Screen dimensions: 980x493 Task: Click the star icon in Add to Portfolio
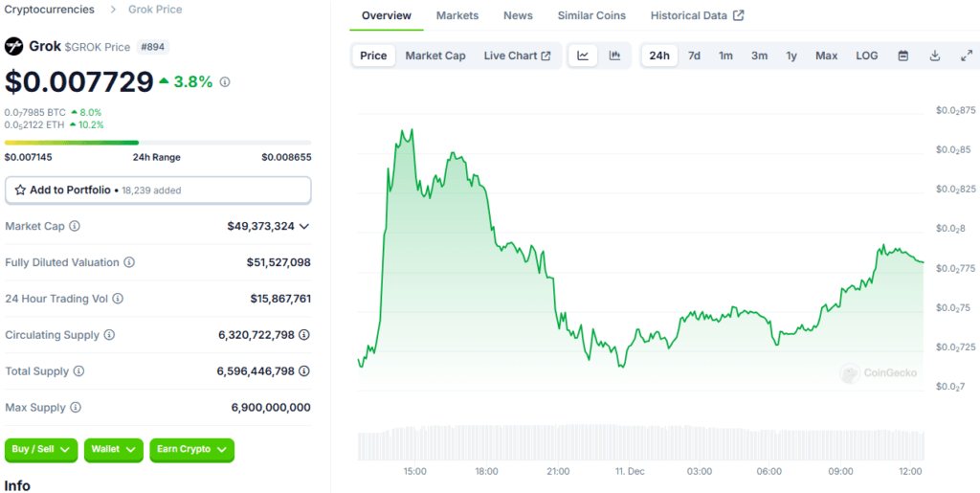20,190
